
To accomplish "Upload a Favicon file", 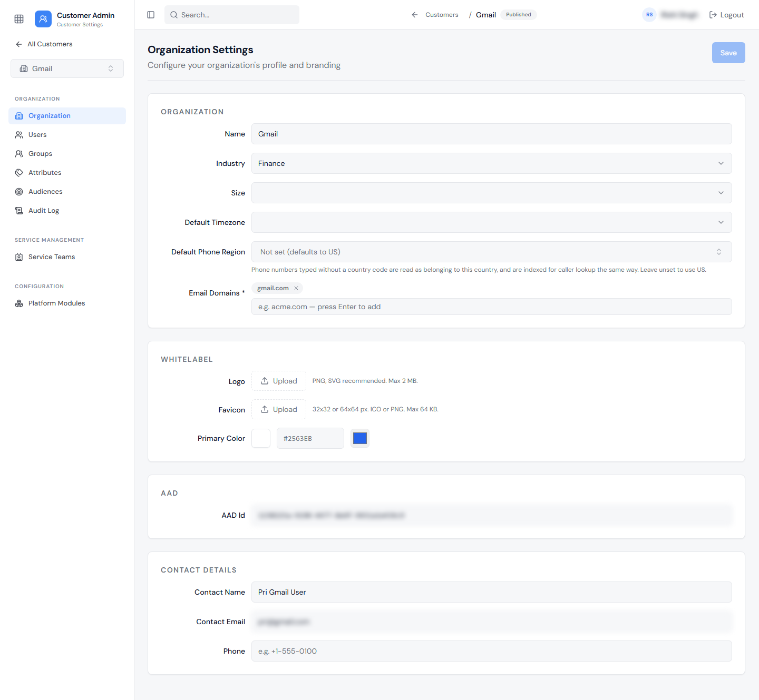I will point(279,409).
